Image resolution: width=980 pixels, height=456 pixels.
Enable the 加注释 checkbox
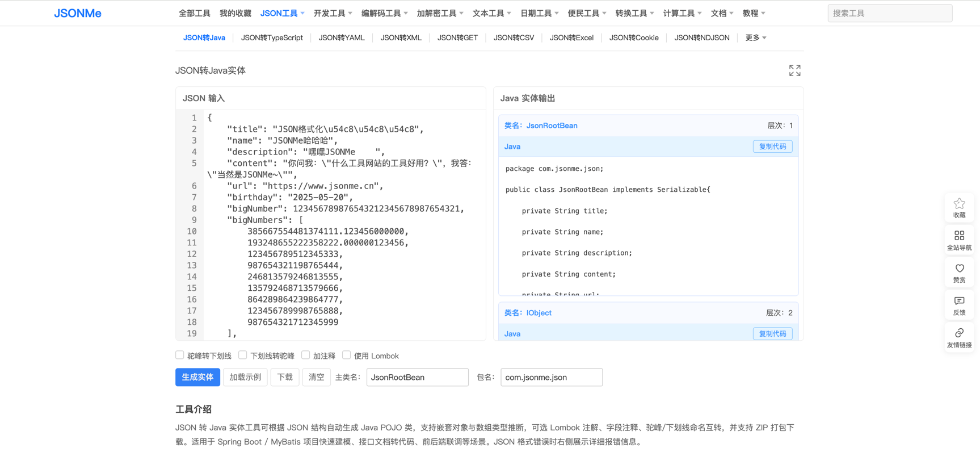[x=306, y=355]
